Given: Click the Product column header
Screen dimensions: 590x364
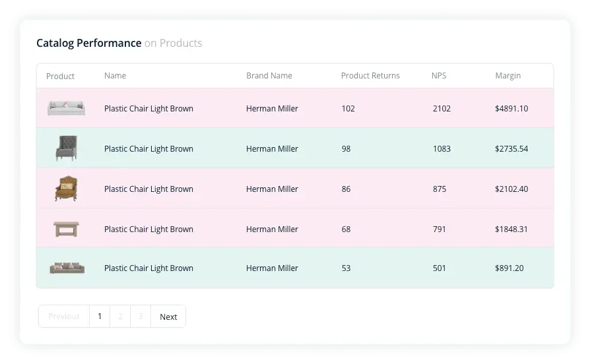Looking at the screenshot, I should point(60,76).
